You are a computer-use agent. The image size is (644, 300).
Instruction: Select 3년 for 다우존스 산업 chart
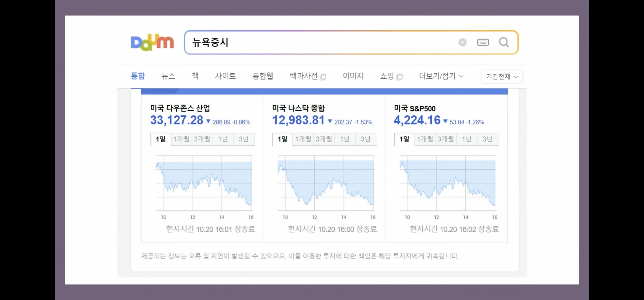(x=244, y=139)
